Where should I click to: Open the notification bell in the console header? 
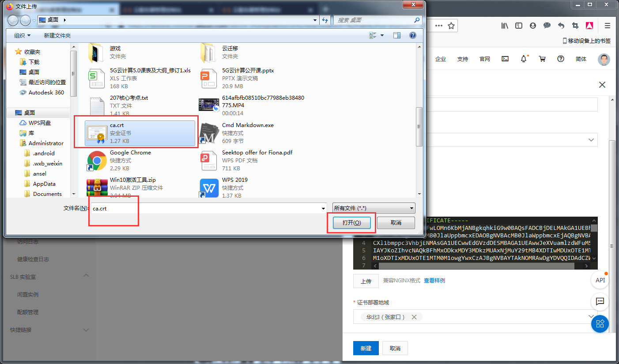[524, 58]
